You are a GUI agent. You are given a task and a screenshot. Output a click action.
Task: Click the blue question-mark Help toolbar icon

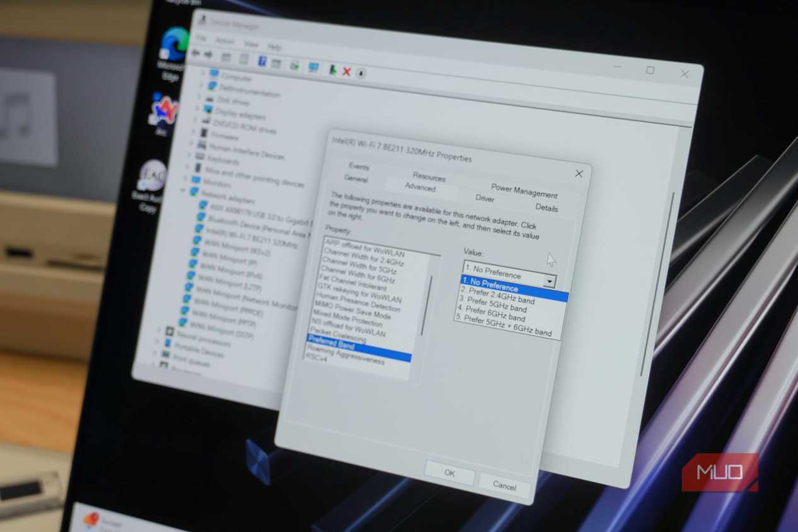[262, 61]
